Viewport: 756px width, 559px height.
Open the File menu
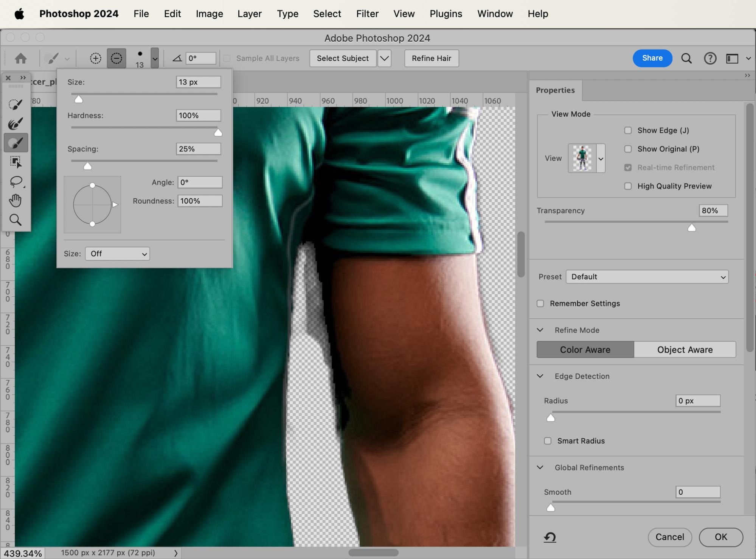coord(141,14)
